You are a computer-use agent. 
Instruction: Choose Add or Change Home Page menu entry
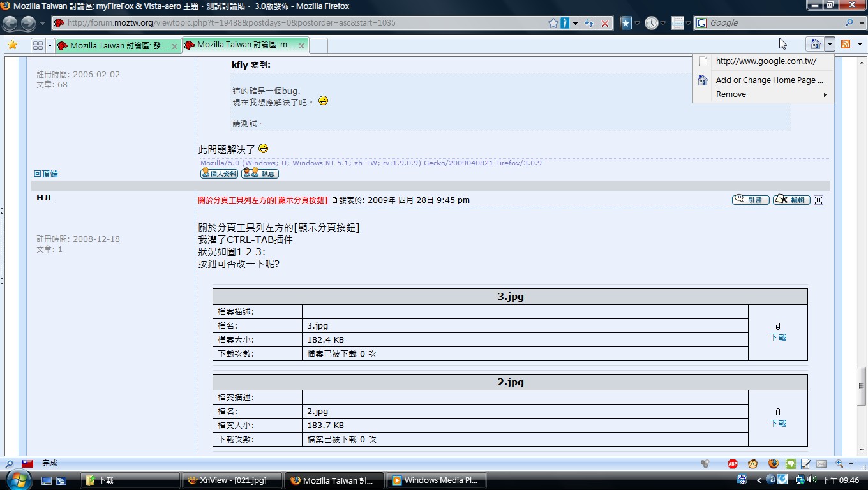coord(768,80)
